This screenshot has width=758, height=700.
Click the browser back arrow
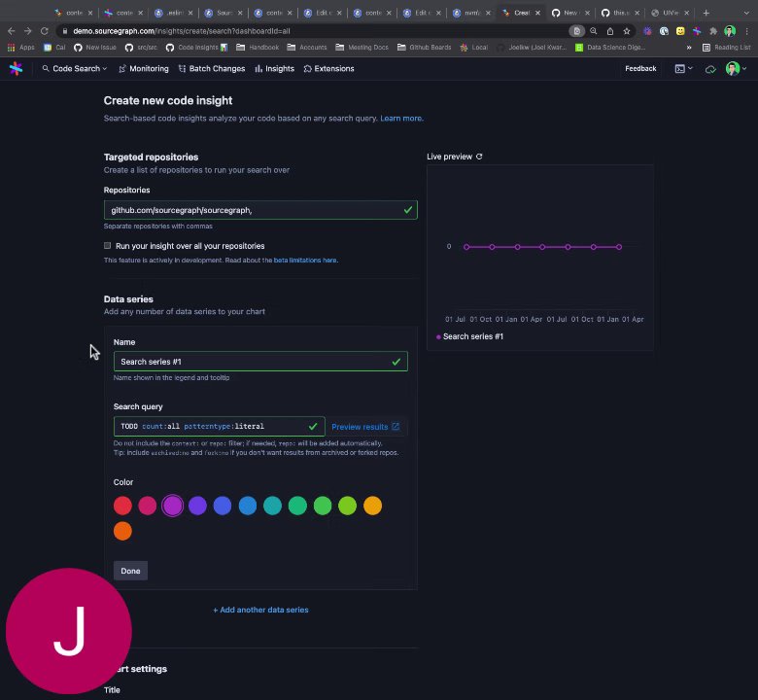point(11,31)
